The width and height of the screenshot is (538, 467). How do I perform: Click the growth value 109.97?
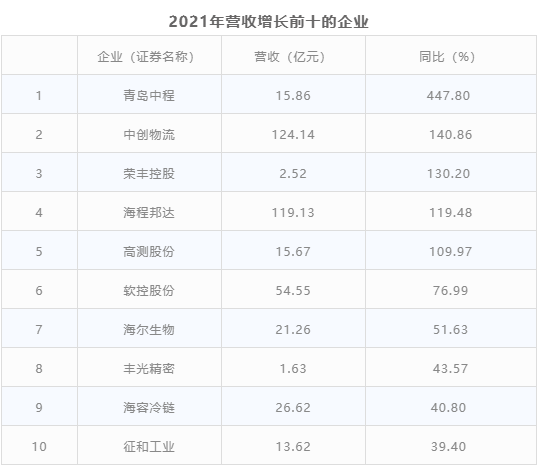(451, 252)
